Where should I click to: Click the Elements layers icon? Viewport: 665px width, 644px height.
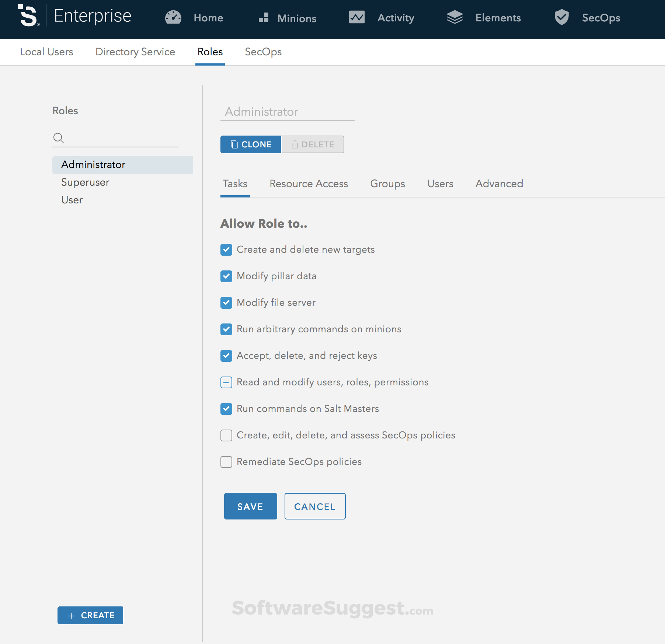[x=455, y=17]
